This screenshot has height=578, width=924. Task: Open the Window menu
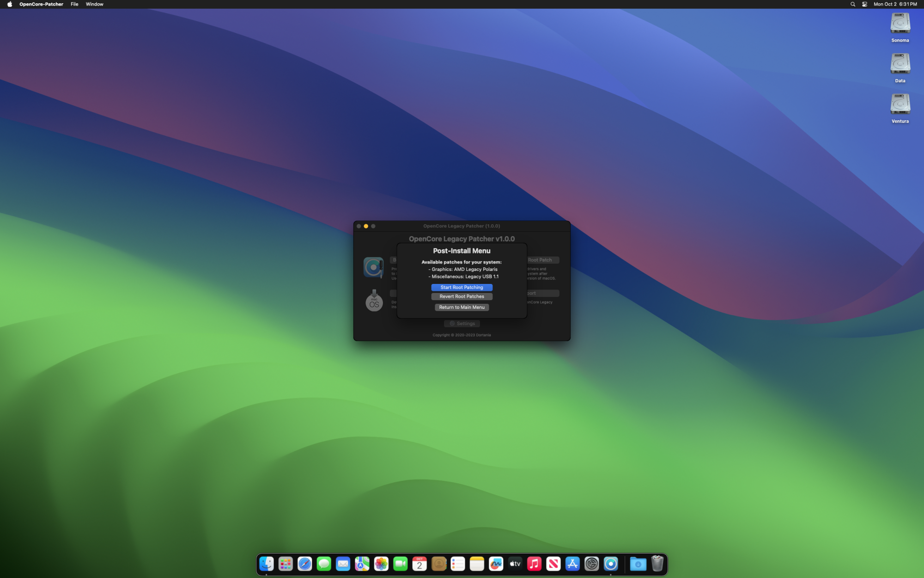[94, 4]
